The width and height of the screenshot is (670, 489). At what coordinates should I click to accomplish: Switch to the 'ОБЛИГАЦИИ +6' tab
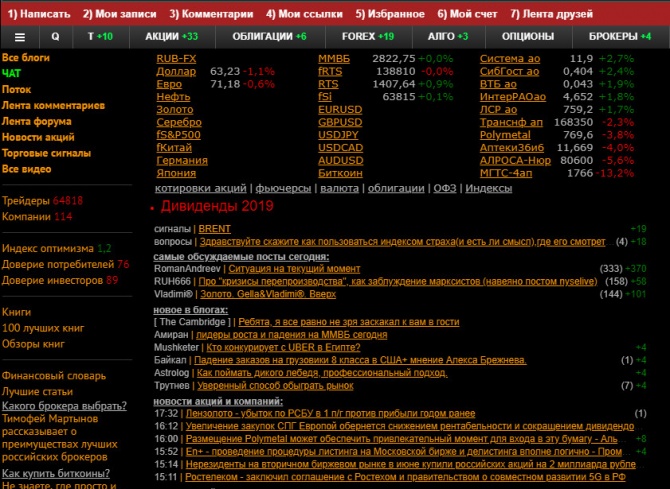coord(270,37)
